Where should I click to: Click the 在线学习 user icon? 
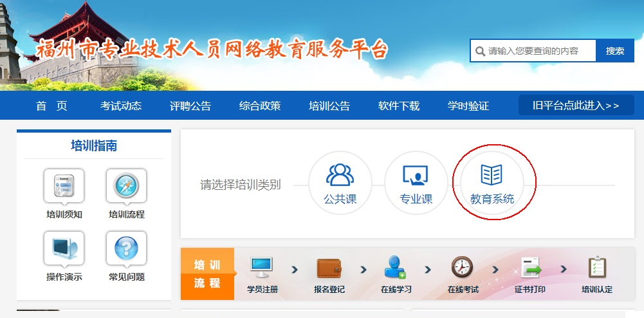point(395,267)
